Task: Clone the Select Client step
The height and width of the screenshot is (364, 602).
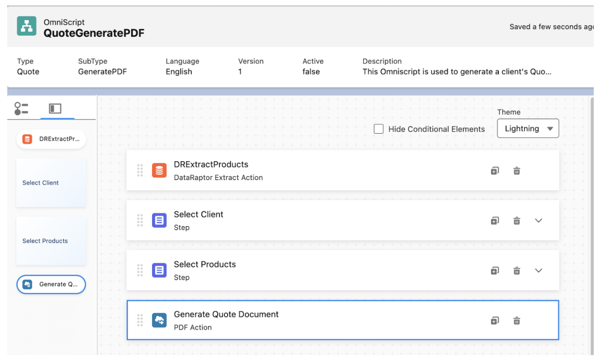Action: coord(495,221)
